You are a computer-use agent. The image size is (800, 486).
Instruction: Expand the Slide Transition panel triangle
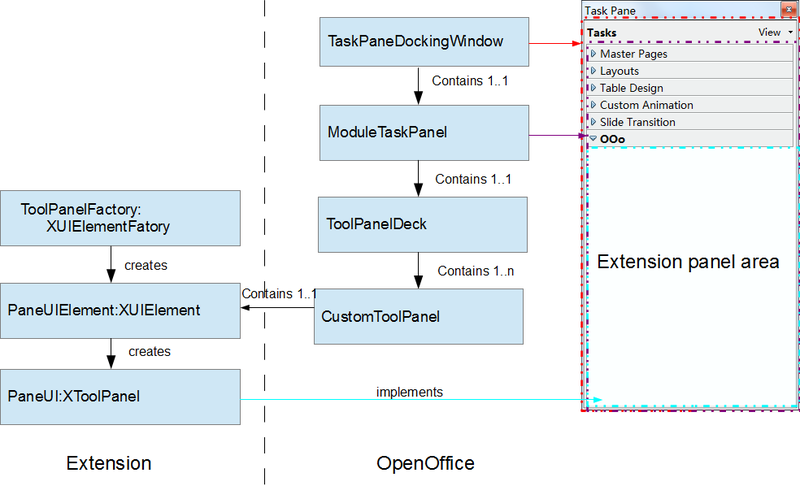click(x=593, y=122)
